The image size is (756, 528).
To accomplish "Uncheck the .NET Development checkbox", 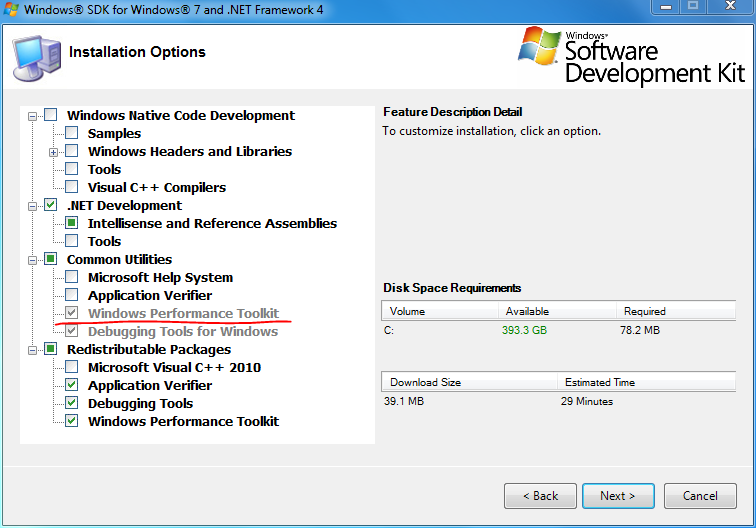I will 51,205.
